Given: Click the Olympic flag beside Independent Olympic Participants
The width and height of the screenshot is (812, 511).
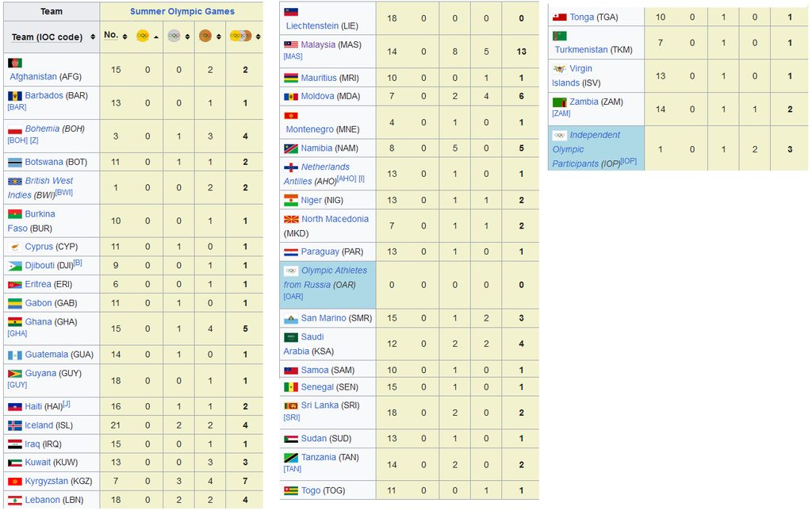Looking at the screenshot, I should [559, 136].
